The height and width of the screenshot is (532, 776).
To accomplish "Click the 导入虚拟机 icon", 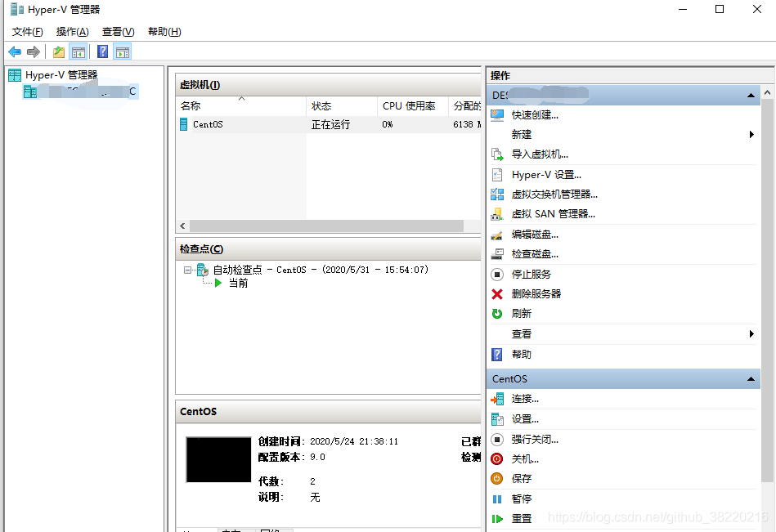I will [497, 154].
